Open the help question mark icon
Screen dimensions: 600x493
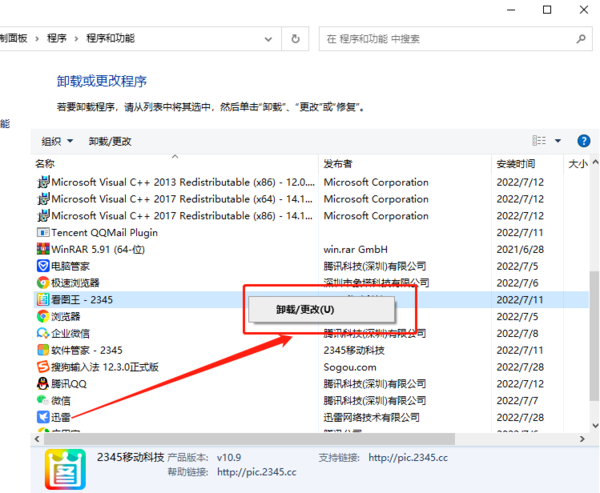pyautogui.click(x=582, y=141)
